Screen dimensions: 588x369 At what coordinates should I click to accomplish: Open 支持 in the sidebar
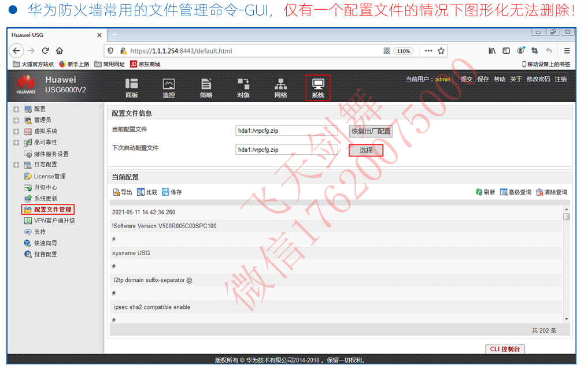tap(35, 232)
